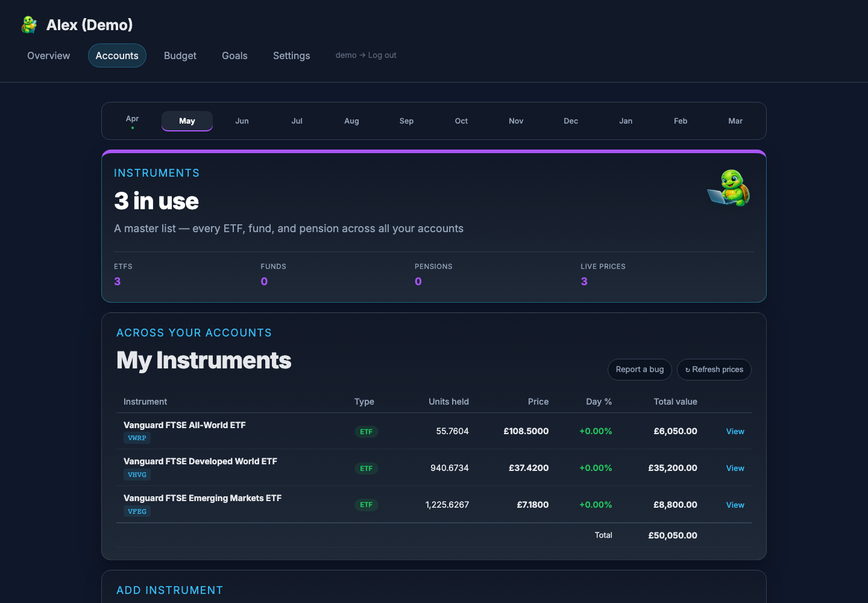Screen dimensions: 868x603
Task: Click the VHVG ticker badge
Action: 137,475
